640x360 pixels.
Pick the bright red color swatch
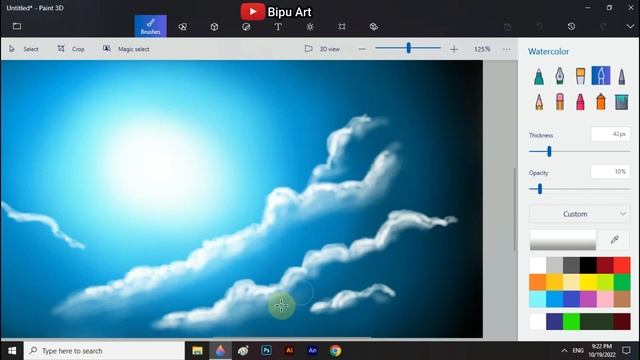click(622, 265)
